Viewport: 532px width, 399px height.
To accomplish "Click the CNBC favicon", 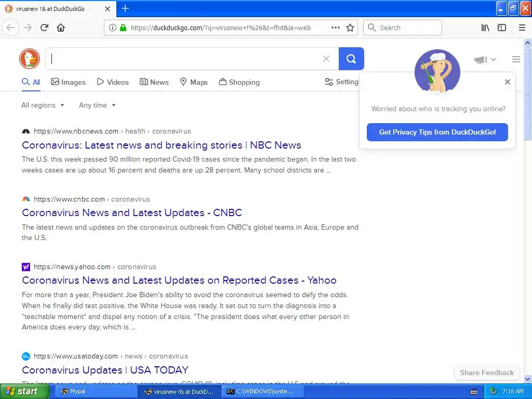I will click(26, 199).
